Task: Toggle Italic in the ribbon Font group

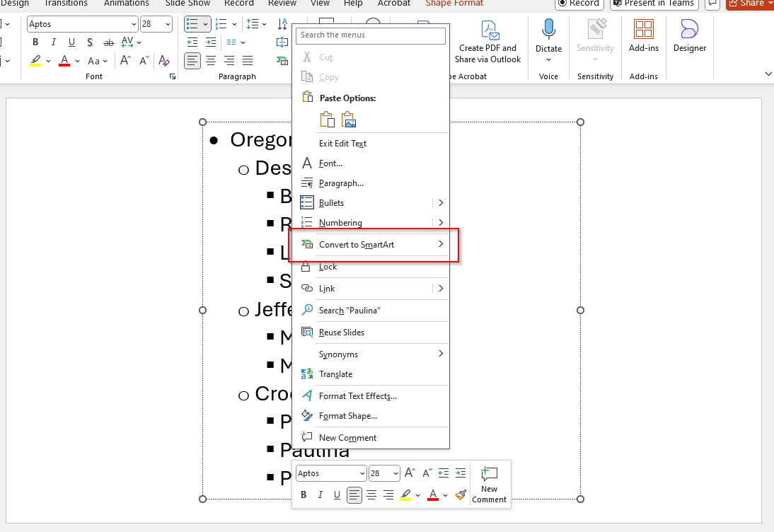Action: coord(53,42)
